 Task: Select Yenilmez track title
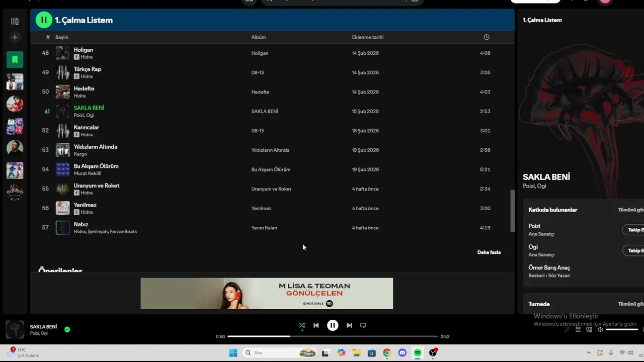pyautogui.click(x=85, y=205)
